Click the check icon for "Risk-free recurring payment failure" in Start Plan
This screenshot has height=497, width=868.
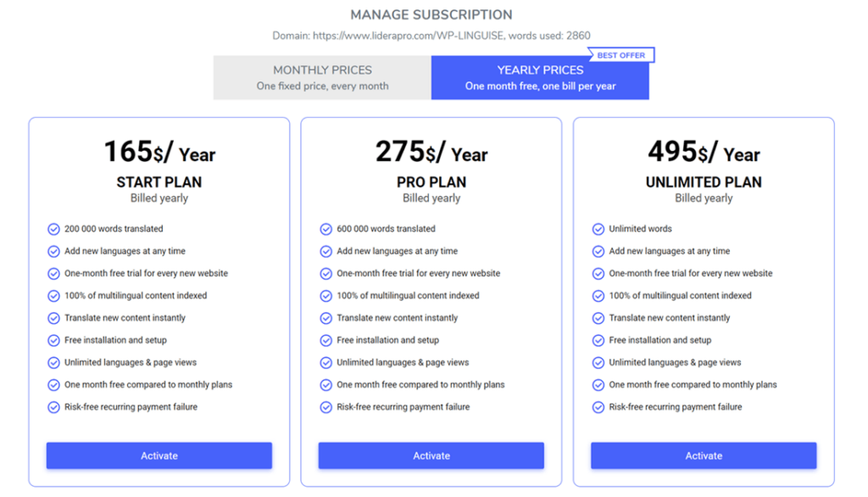(x=53, y=406)
